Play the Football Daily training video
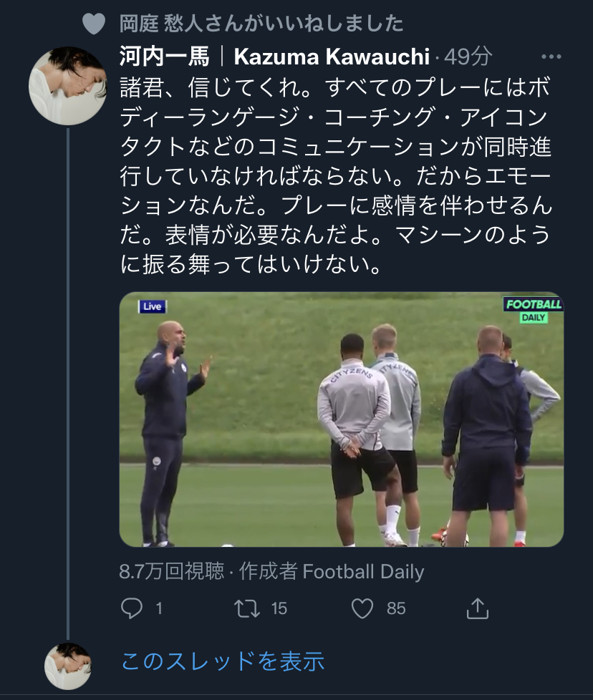Screen dimensions: 593x700 pyautogui.click(x=341, y=419)
